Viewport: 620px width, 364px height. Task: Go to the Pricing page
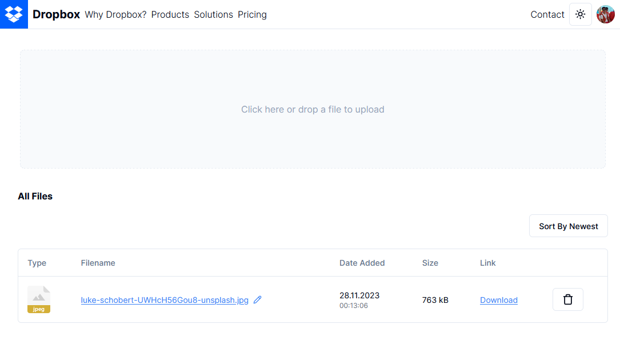tap(252, 14)
